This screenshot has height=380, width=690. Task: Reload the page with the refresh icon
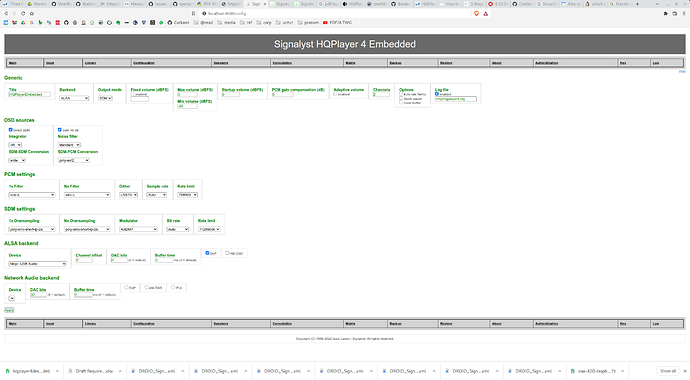[23, 14]
